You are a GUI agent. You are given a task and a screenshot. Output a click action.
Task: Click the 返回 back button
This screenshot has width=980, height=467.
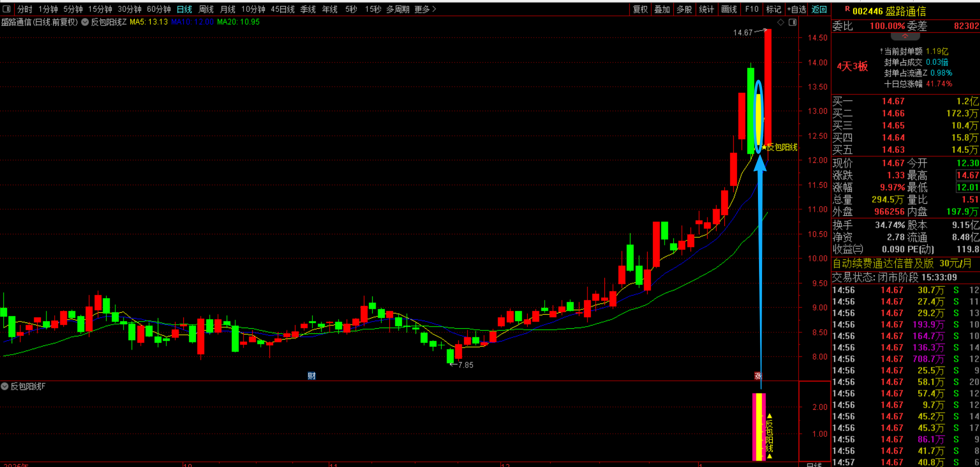click(819, 9)
